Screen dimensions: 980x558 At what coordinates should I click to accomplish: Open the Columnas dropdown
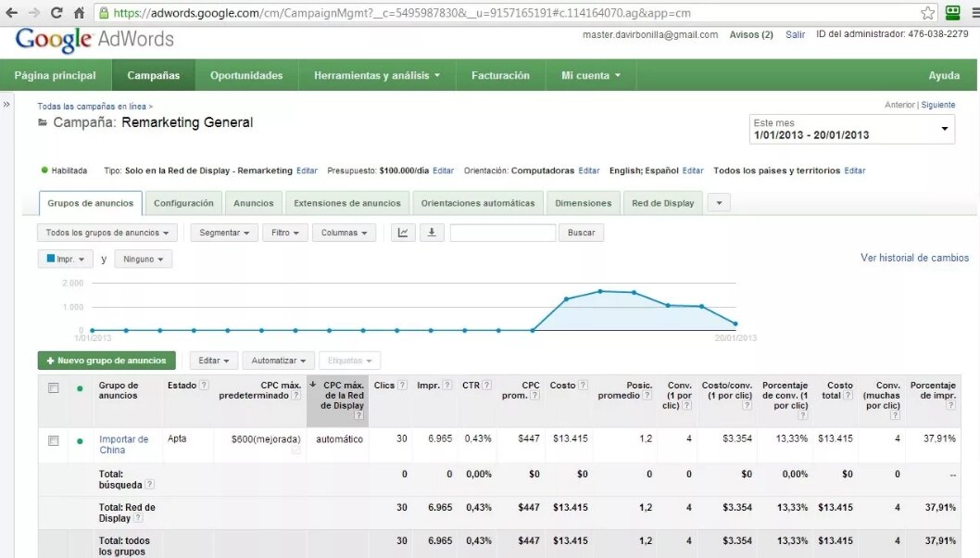coord(344,233)
